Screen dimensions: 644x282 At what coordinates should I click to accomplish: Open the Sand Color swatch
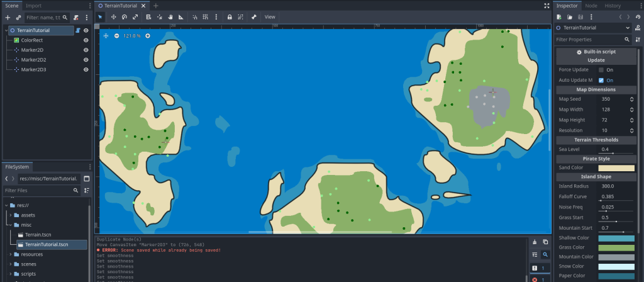(616, 168)
